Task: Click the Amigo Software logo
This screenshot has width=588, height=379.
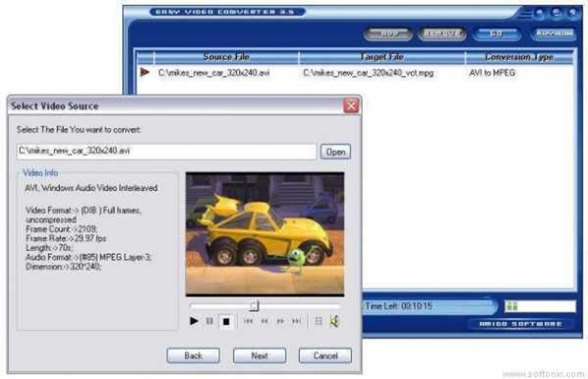Action: pyautogui.click(x=521, y=324)
